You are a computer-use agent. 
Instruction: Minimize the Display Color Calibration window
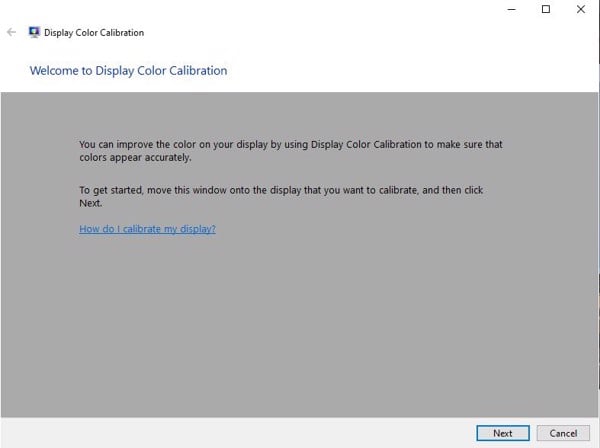tap(512, 9)
